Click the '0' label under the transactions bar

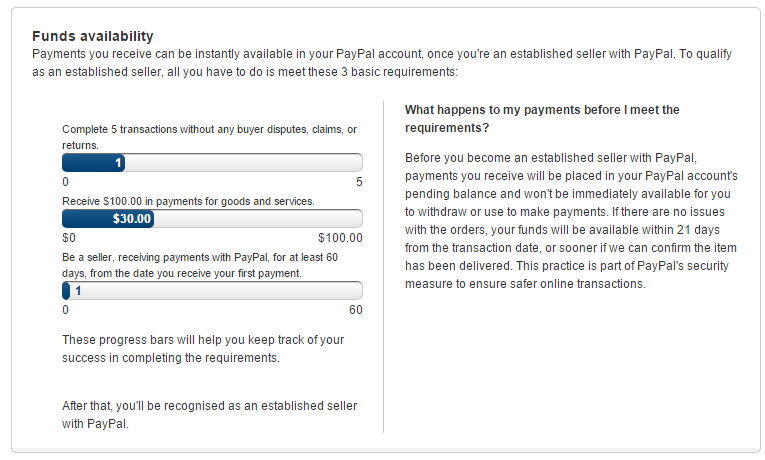pyautogui.click(x=65, y=182)
